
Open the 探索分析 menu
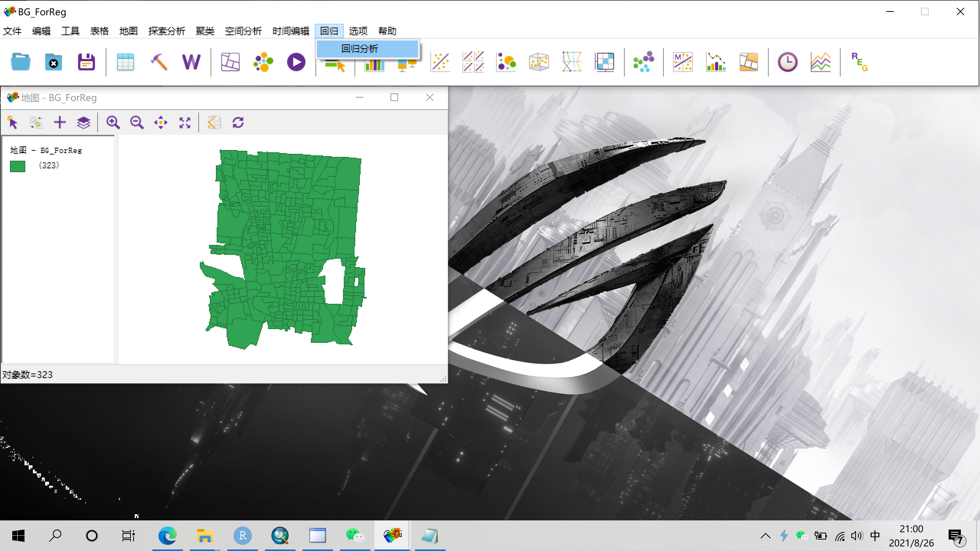pyautogui.click(x=167, y=31)
